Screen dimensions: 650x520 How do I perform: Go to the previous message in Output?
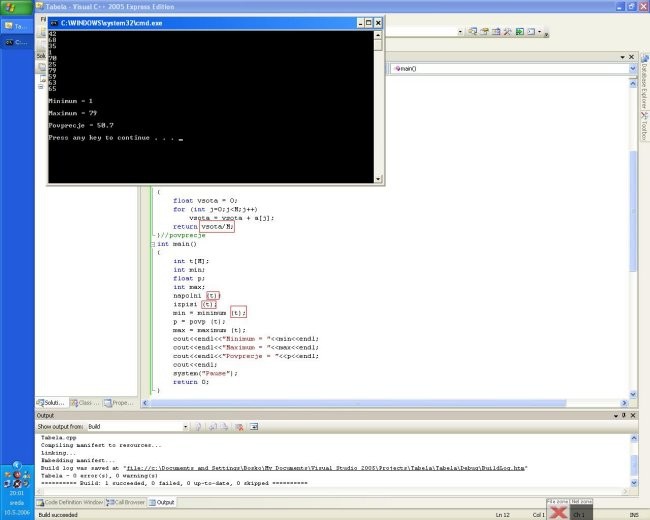point(213,426)
